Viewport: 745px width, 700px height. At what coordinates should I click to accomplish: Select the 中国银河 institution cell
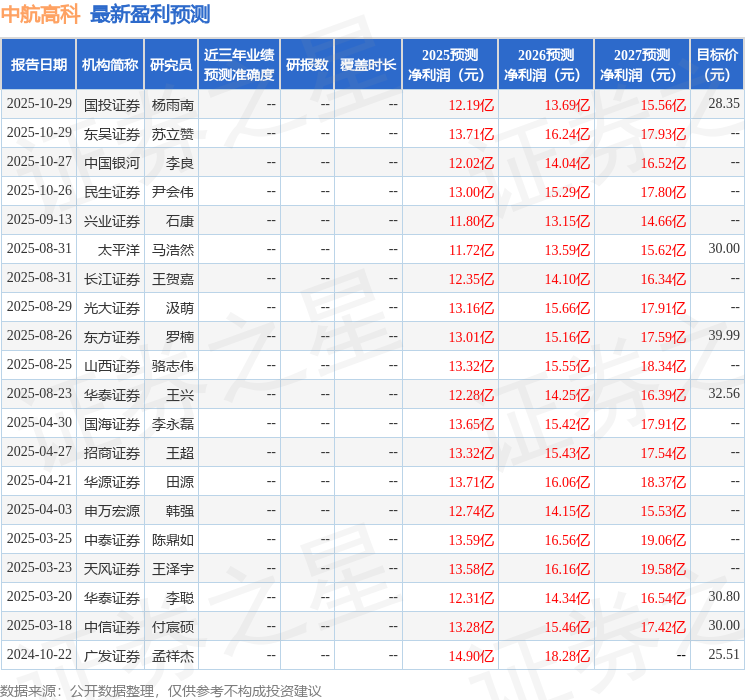click(x=111, y=162)
